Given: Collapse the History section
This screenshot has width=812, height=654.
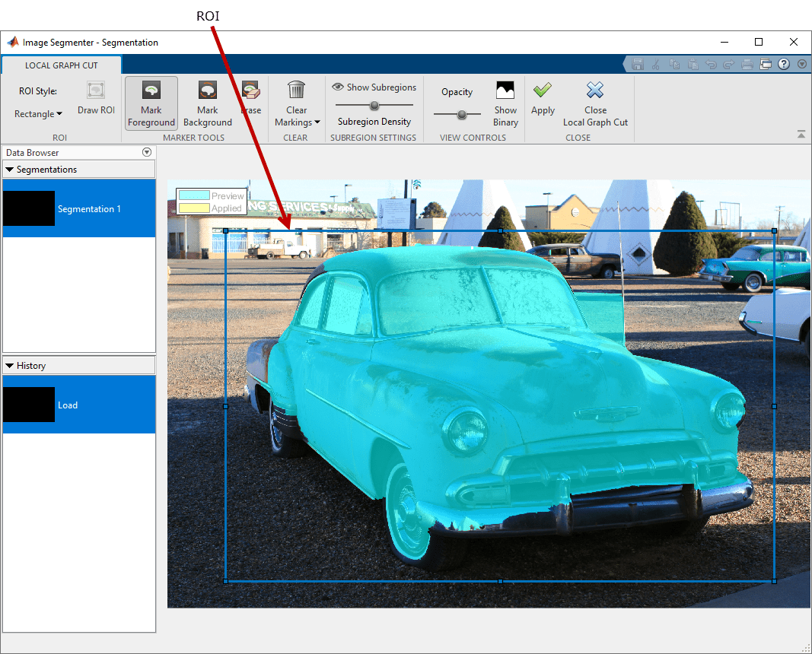Looking at the screenshot, I should (10, 366).
